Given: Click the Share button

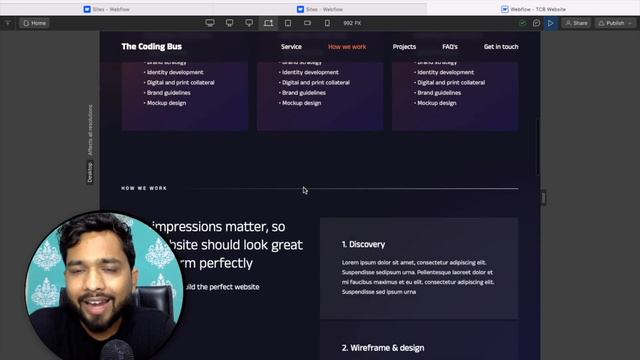Looking at the screenshot, I should tap(576, 23).
